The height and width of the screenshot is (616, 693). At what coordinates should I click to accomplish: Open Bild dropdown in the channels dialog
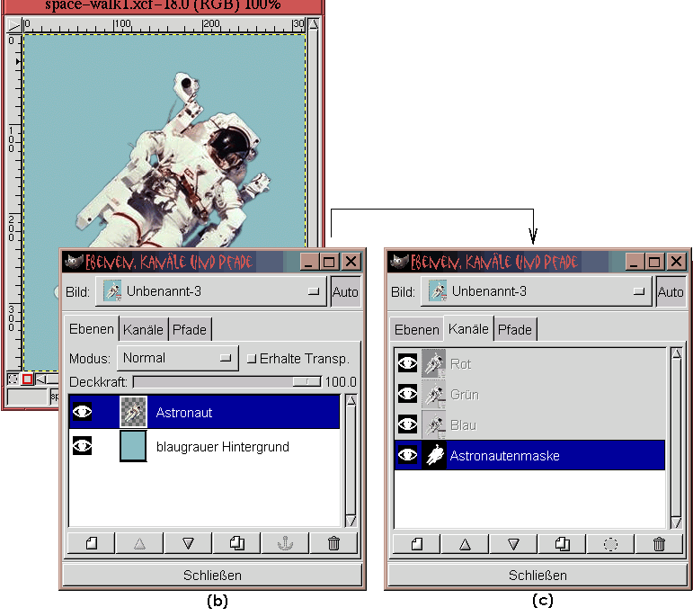[x=538, y=291]
